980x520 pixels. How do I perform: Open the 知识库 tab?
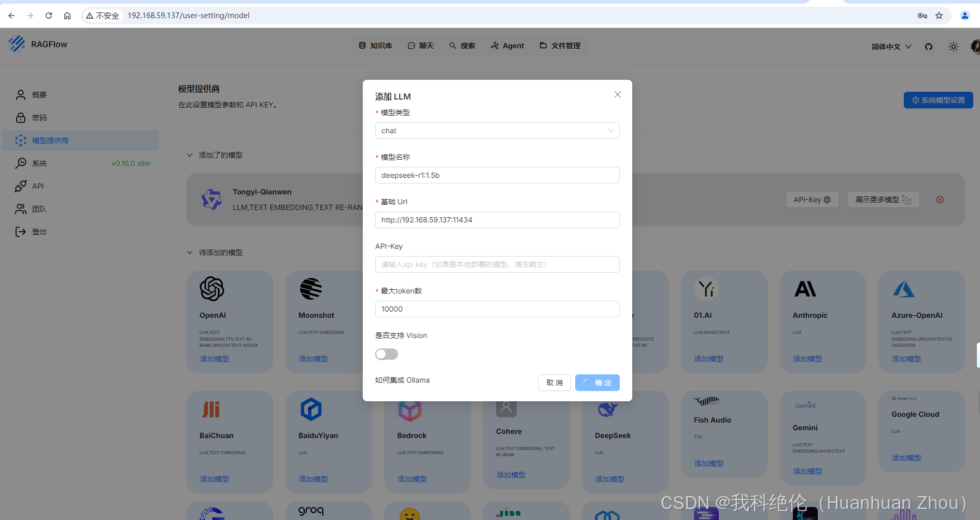pos(376,46)
